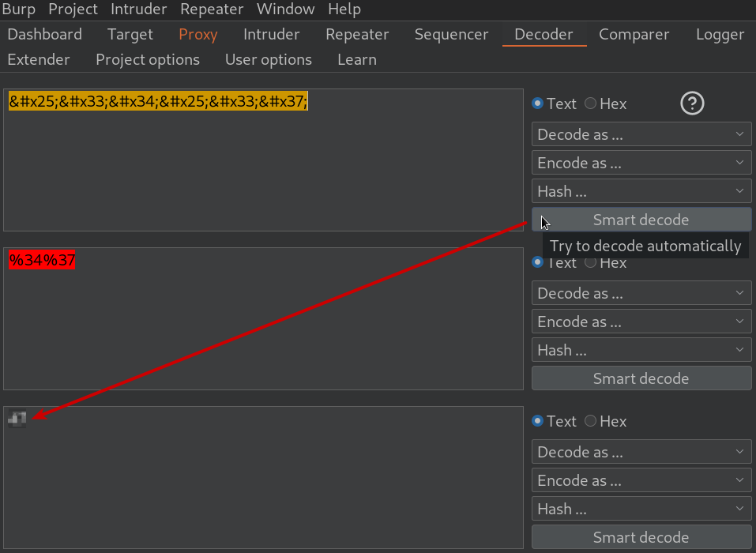The height and width of the screenshot is (553, 756).
Task: Open the User options tab
Action: coord(268,59)
